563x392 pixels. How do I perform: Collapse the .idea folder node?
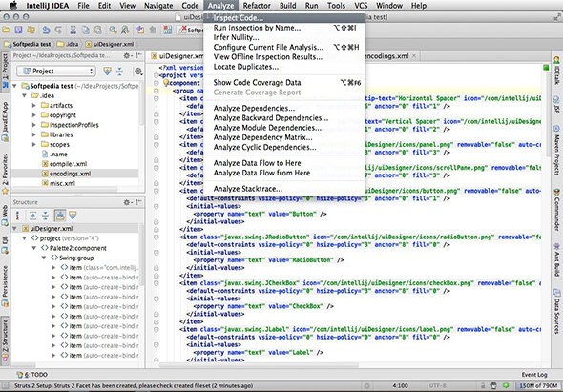[x=24, y=95]
